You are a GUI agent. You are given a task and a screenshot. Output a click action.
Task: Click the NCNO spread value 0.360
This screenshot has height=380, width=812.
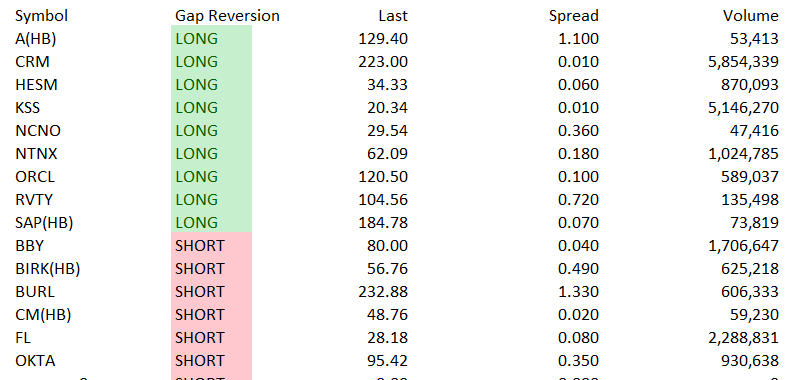coord(578,130)
